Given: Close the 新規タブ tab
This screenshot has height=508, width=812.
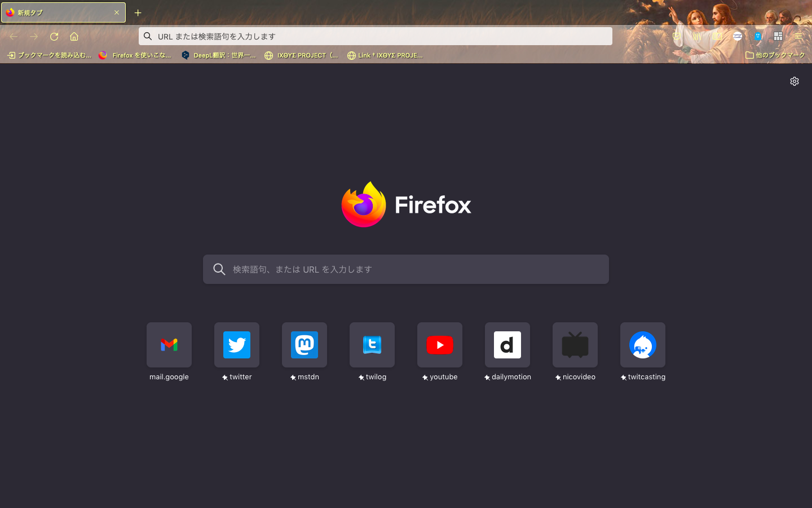Looking at the screenshot, I should click(117, 12).
